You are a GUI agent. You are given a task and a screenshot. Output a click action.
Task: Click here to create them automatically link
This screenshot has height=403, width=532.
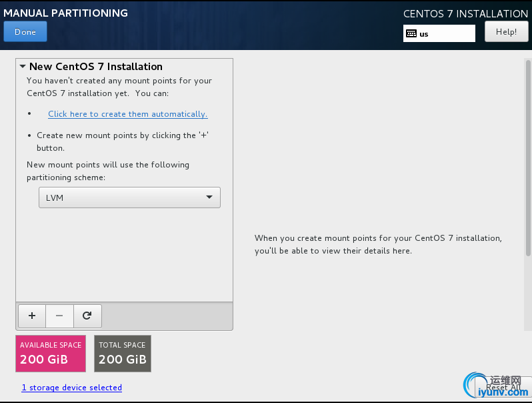pos(127,114)
